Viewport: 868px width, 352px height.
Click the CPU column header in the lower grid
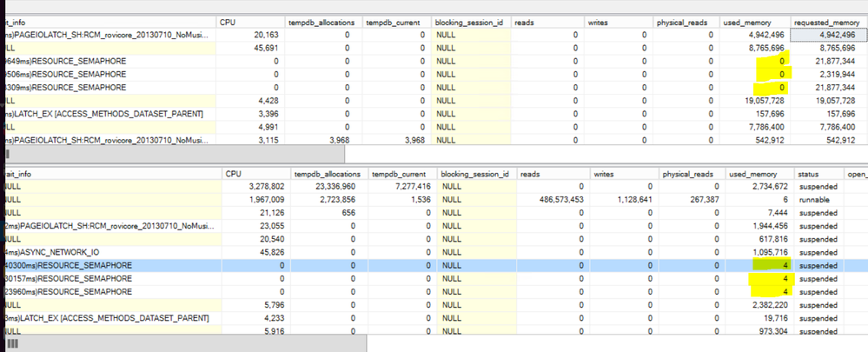click(255, 174)
